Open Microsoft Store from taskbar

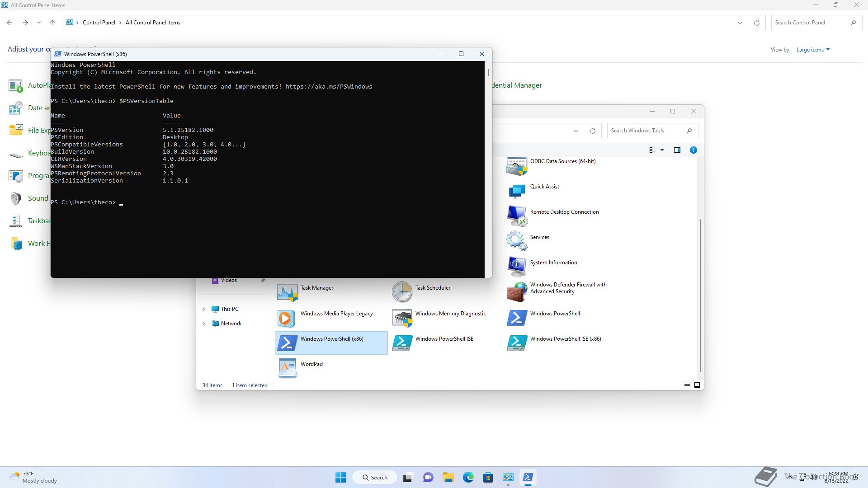point(488,477)
